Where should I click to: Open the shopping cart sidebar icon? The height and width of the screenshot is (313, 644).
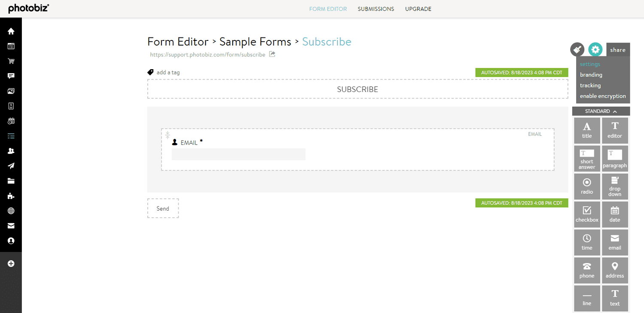[x=11, y=61]
